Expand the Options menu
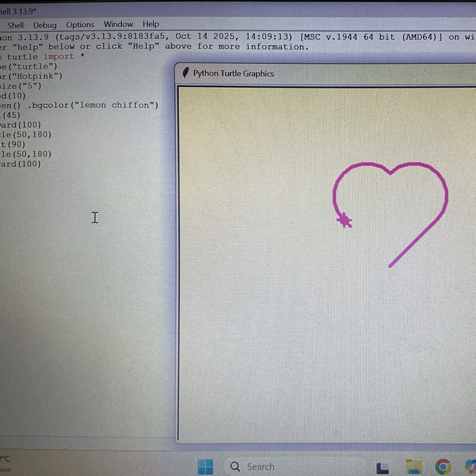This screenshot has height=476, width=476. tap(80, 24)
